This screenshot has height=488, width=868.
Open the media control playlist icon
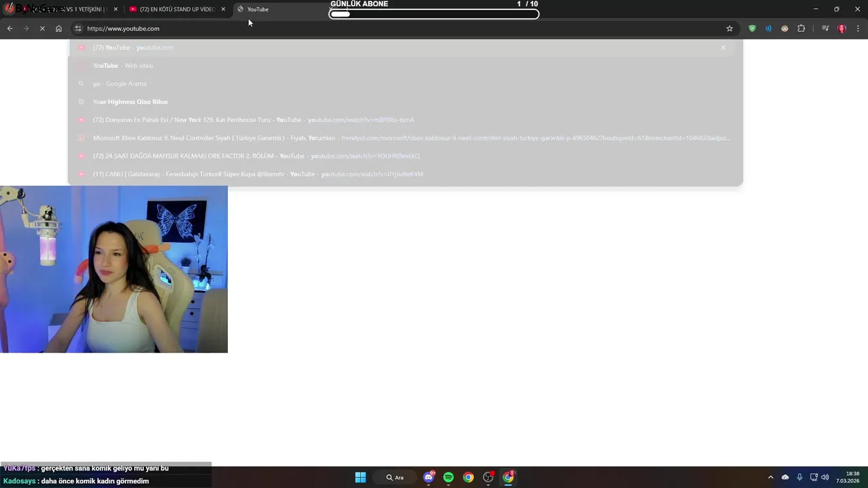tap(825, 28)
